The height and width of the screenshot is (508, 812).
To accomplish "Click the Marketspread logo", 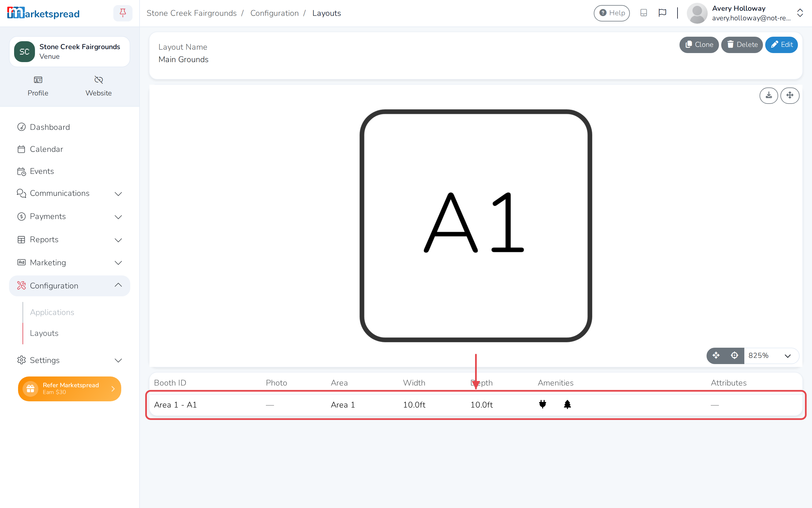I will (x=43, y=13).
